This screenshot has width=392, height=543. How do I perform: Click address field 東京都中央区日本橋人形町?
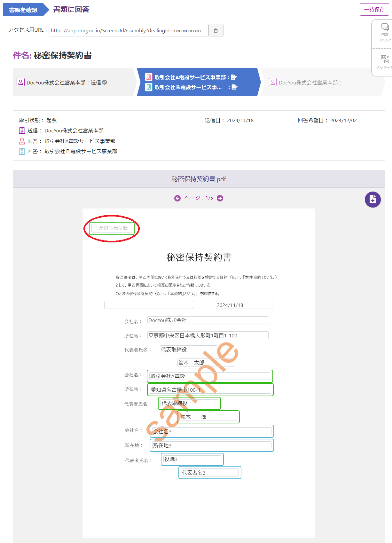pos(208,335)
